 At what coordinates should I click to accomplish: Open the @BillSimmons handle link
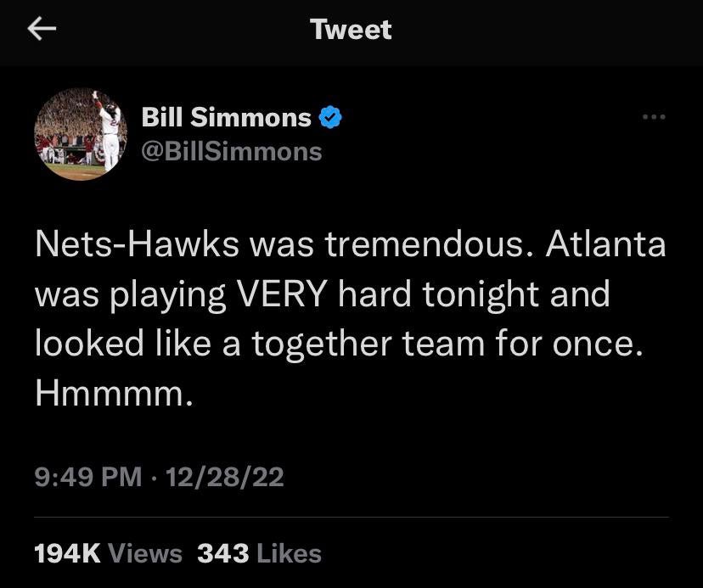(x=231, y=151)
